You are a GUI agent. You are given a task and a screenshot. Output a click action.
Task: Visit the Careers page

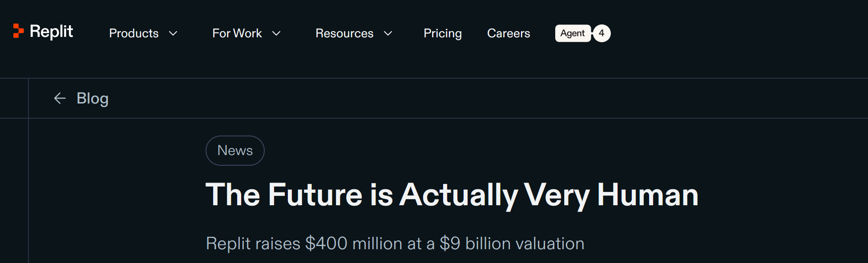tap(509, 33)
